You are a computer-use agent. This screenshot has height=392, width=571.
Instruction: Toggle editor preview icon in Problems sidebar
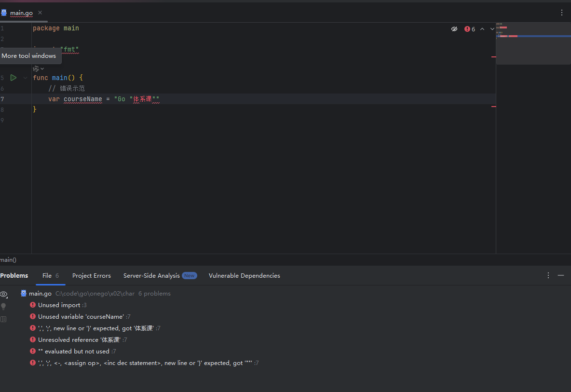[4, 319]
